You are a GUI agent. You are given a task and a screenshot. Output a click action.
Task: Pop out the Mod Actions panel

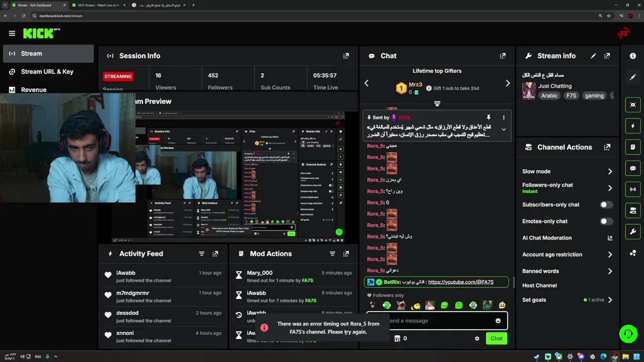click(x=346, y=254)
